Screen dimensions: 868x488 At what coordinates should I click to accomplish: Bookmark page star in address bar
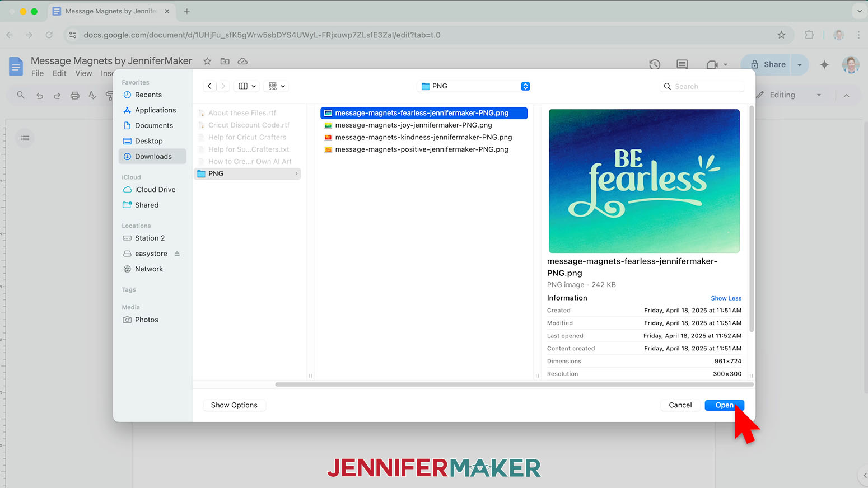click(x=781, y=35)
